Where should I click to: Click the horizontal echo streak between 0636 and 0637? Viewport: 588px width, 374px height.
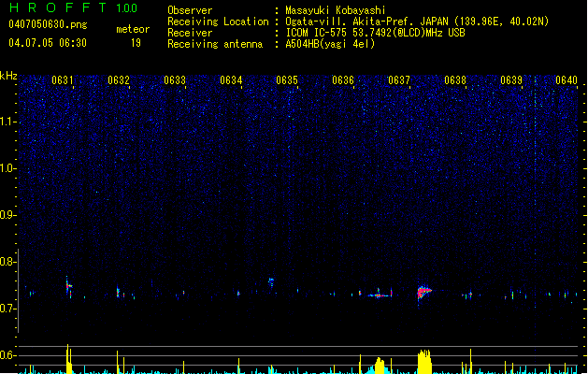380,295
